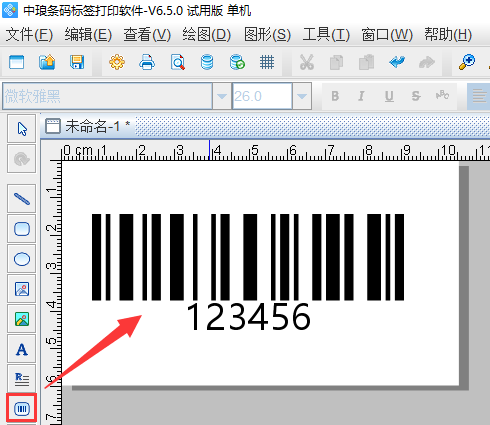Select the barcode drawing tool

click(x=22, y=408)
